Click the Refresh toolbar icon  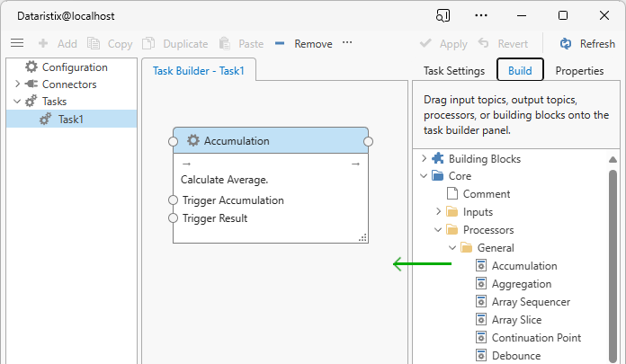point(566,43)
